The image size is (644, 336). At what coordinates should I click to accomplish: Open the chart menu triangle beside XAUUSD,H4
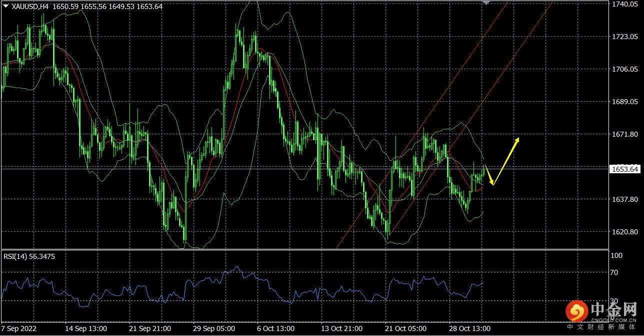(5, 7)
